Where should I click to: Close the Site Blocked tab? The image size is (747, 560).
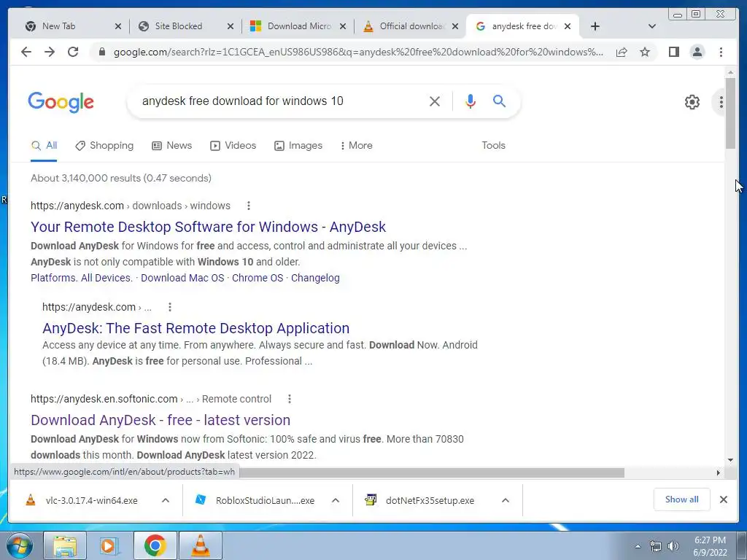tap(230, 26)
